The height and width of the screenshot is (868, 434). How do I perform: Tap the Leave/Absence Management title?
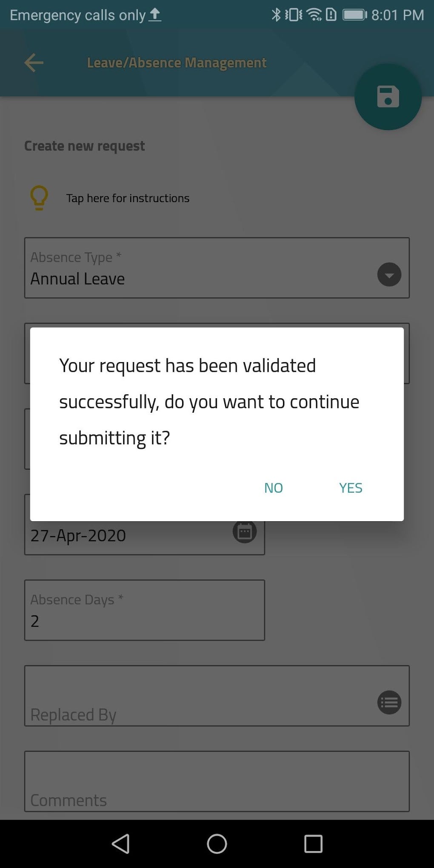coord(177,63)
